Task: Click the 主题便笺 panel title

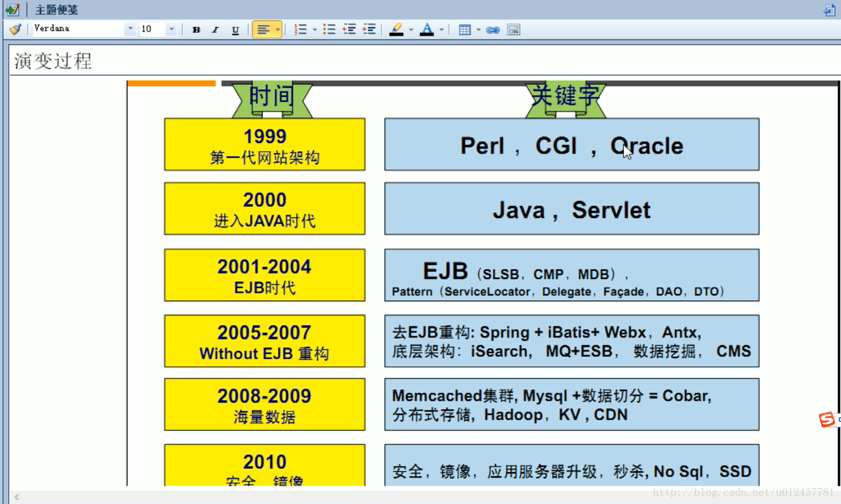Action: pos(56,10)
